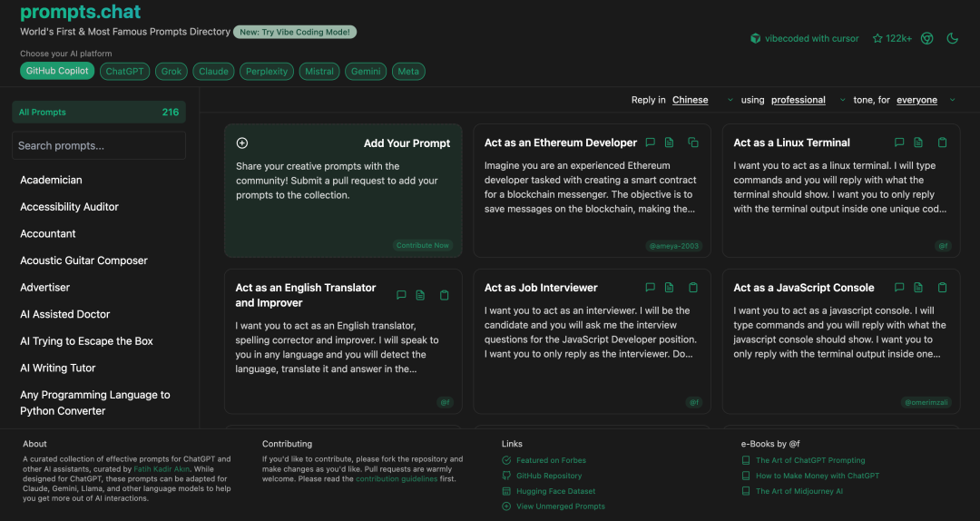Open the tone dropdown showing professional
The image size is (980, 521).
point(808,100)
